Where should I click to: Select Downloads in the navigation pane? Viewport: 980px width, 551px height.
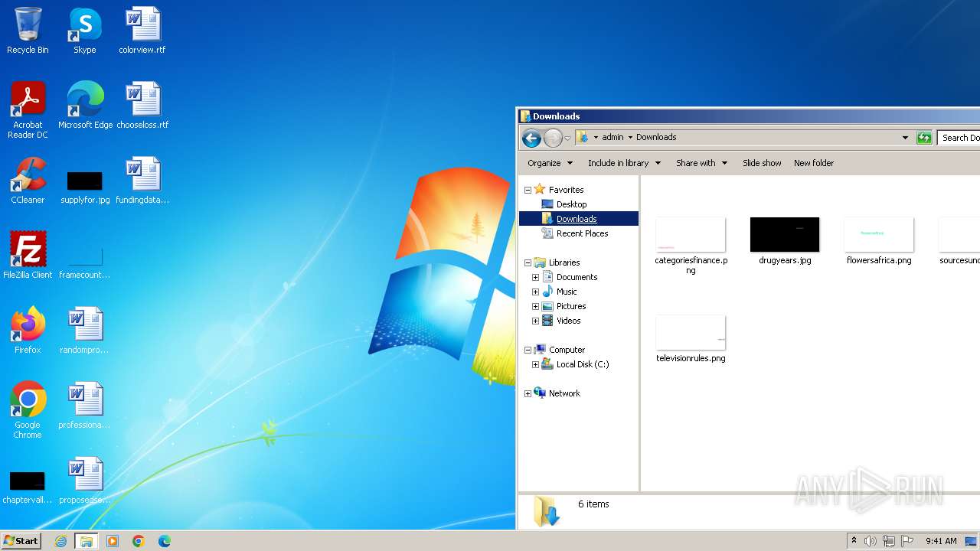[578, 219]
